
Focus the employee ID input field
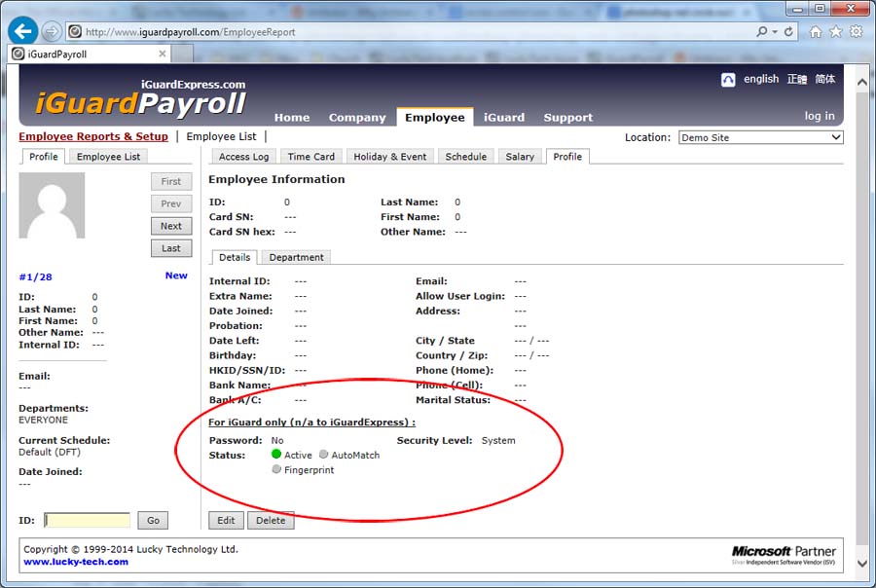(88, 521)
